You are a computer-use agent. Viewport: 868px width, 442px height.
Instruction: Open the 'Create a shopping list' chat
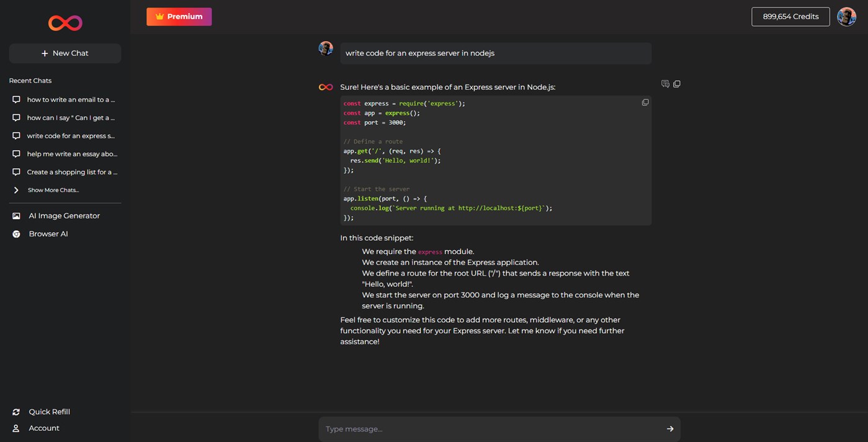click(x=71, y=172)
